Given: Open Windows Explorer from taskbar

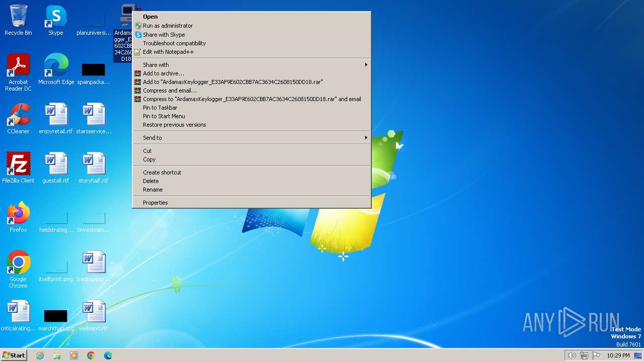Looking at the screenshot, I should coord(57,355).
